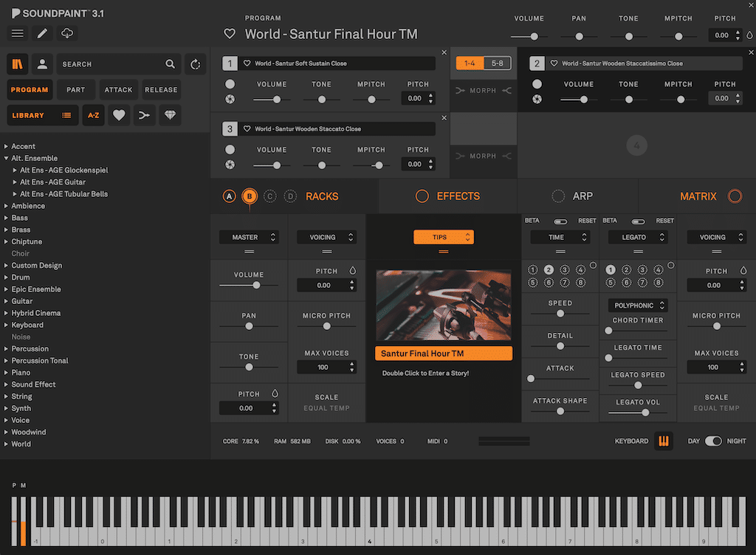Toggle the Legato module beta switch

(638, 221)
